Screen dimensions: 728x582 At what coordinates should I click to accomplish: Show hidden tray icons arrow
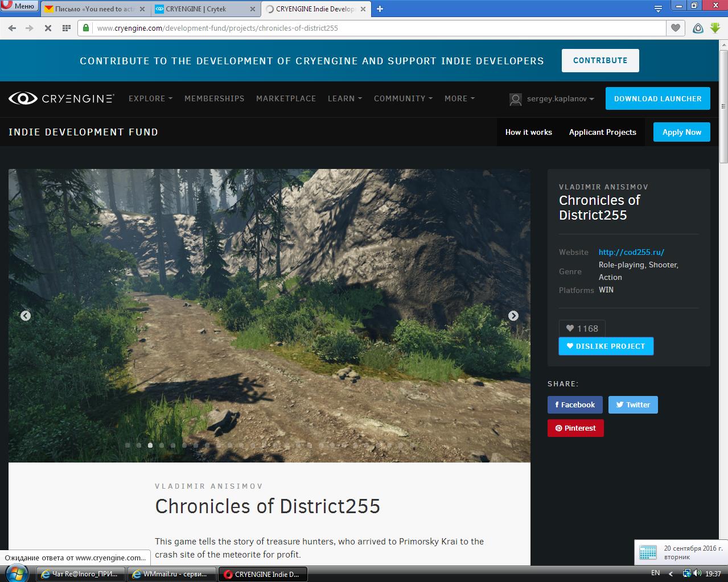(671, 574)
